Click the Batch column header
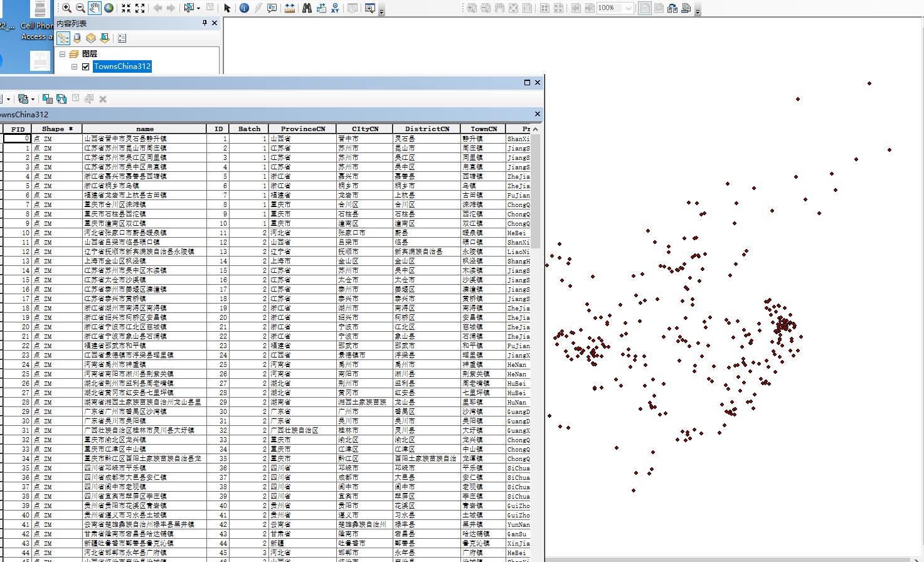Screen dimensions: 924x562 point(249,129)
